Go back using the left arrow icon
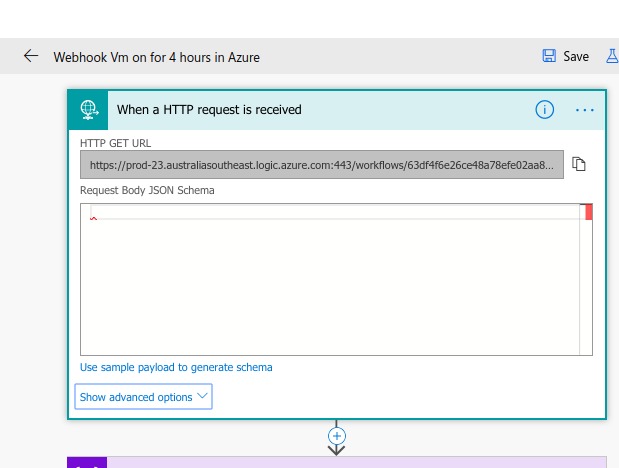This screenshot has height=468, width=619. 31,56
